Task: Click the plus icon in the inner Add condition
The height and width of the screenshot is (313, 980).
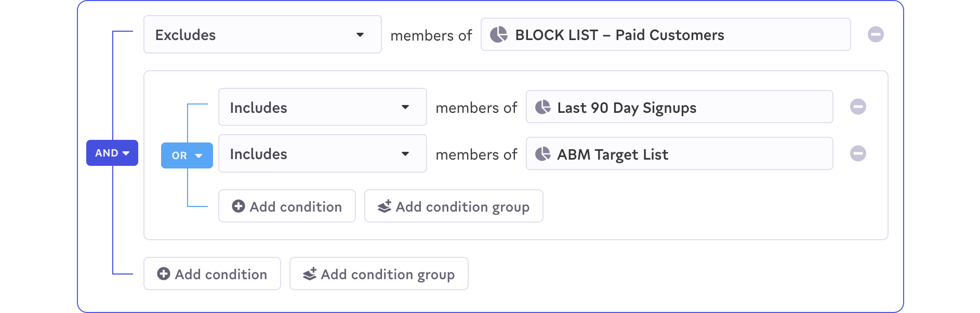Action: (x=239, y=206)
